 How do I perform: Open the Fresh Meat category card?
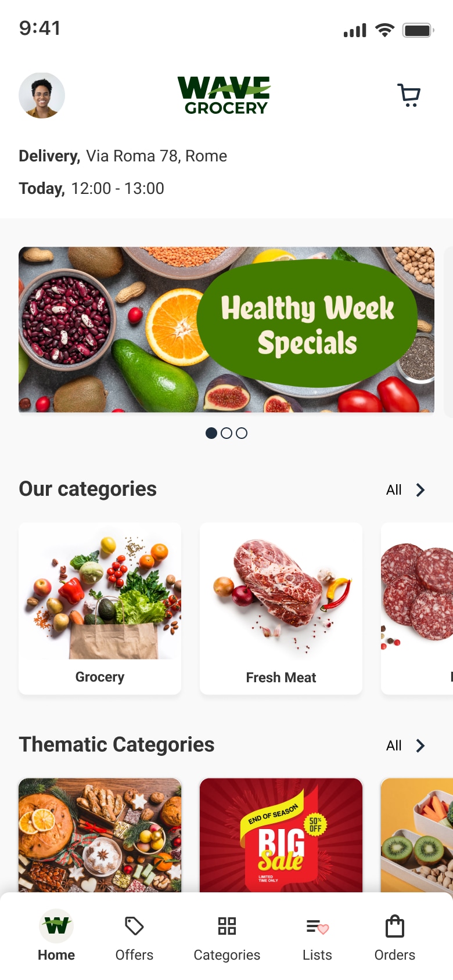click(281, 608)
